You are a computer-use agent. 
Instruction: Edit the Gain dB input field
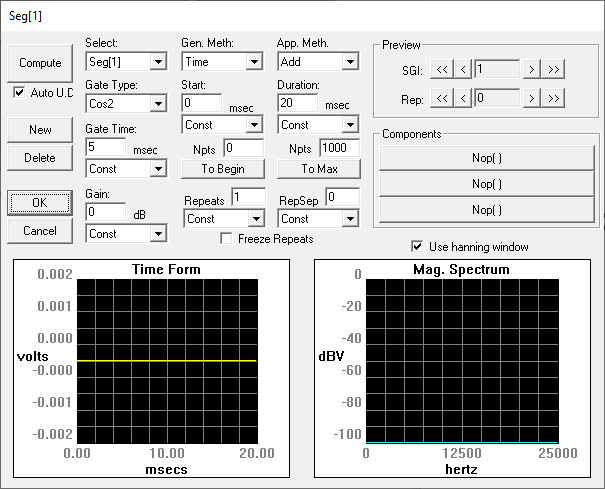click(106, 212)
